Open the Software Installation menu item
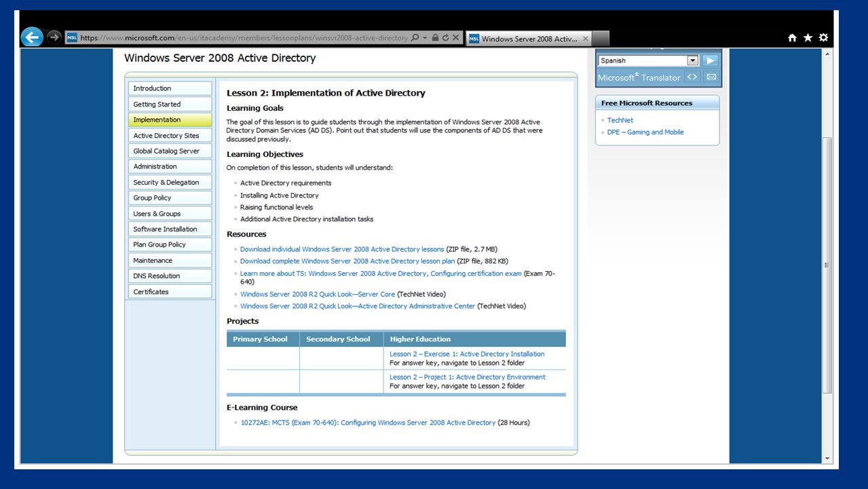Viewport: 868px width, 489px height. point(170,229)
